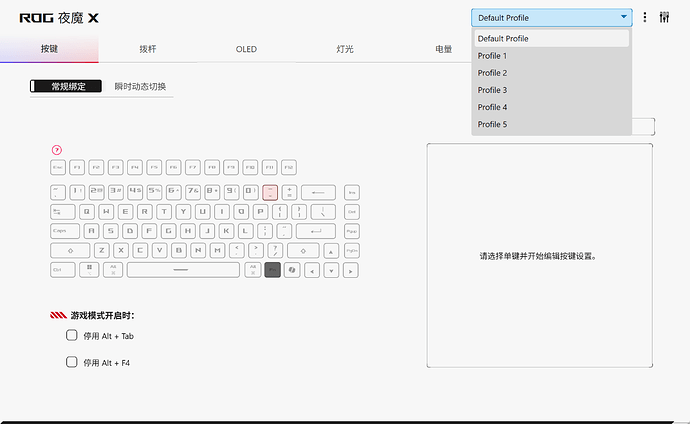Viewport: 690px width, 424px height.
Task: Switch to the OLED tab
Action: click(x=246, y=49)
